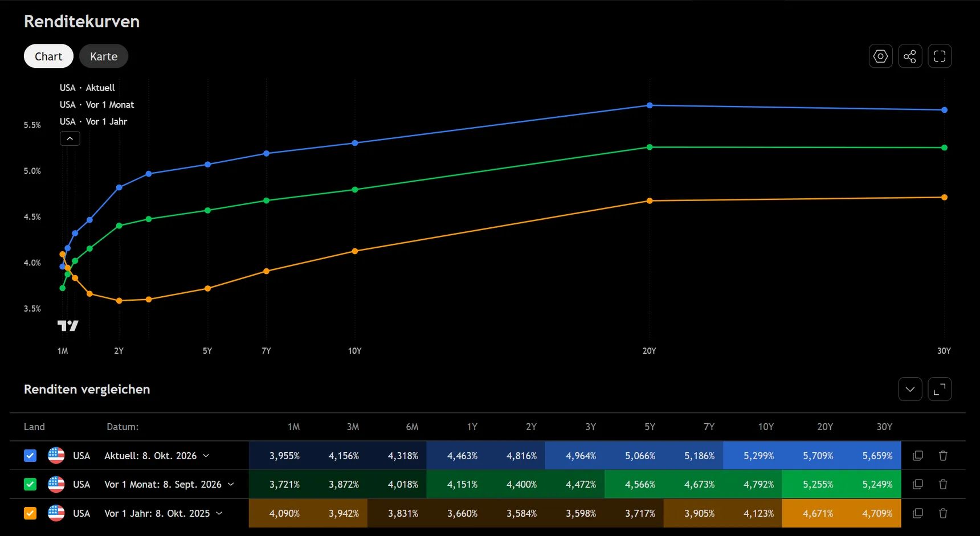Image resolution: width=980 pixels, height=536 pixels.
Task: Switch to the Karte tab
Action: (104, 56)
